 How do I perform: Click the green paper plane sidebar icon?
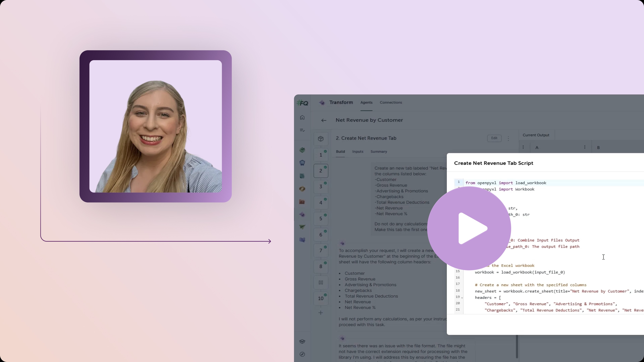click(302, 227)
